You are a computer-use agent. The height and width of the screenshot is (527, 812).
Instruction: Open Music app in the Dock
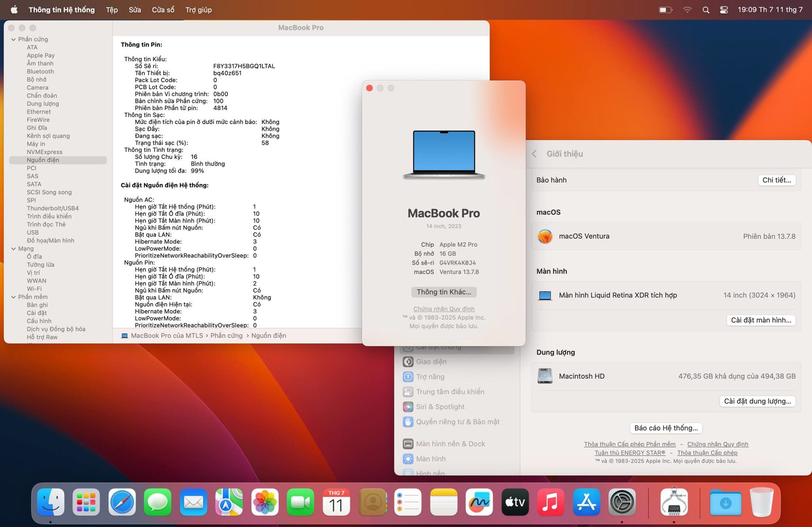pos(551,502)
